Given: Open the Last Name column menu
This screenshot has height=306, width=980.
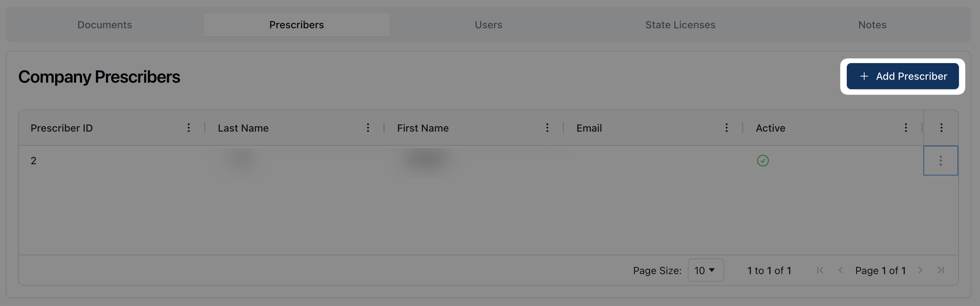Looking at the screenshot, I should [367, 128].
